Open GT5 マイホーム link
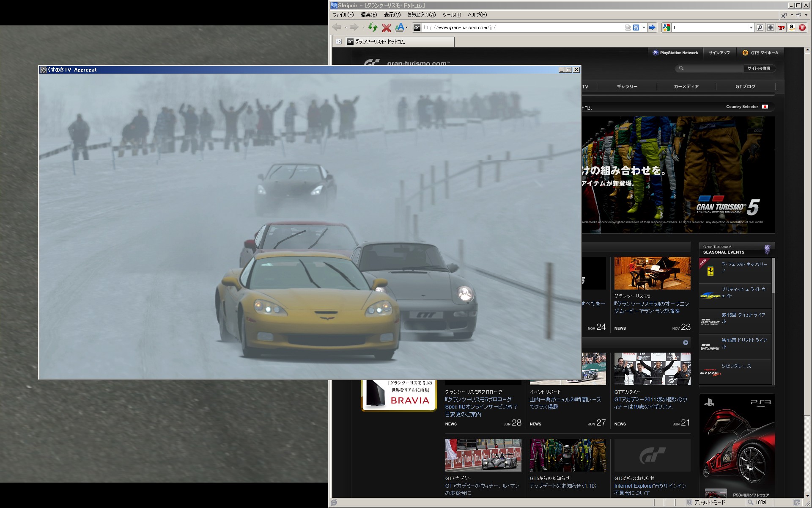 760,53
